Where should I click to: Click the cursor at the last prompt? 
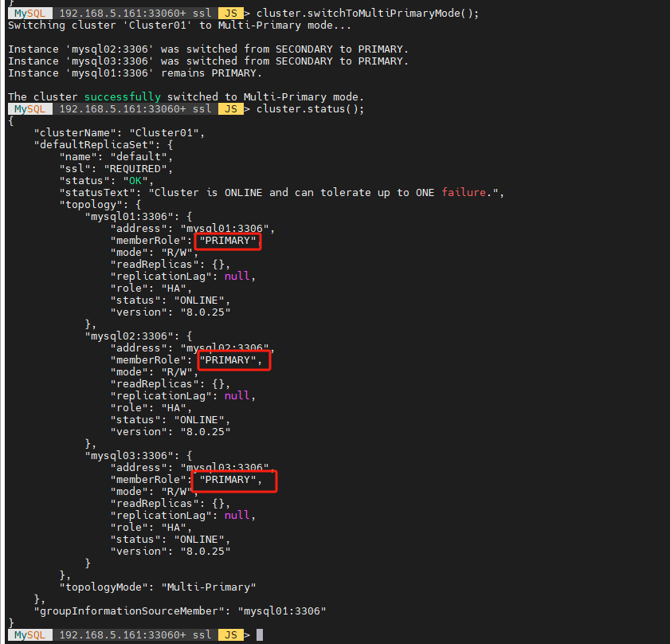coord(260,635)
